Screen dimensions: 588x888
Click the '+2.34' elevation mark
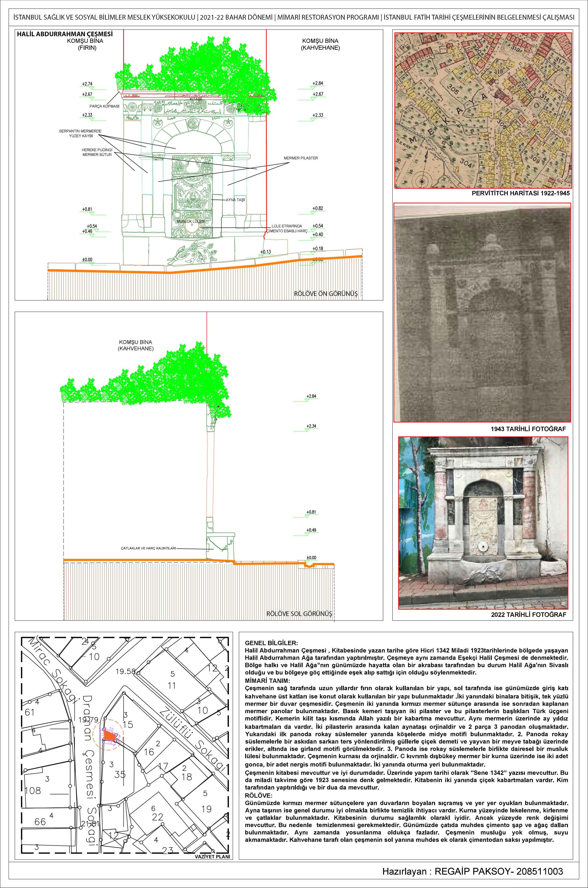pos(311,426)
